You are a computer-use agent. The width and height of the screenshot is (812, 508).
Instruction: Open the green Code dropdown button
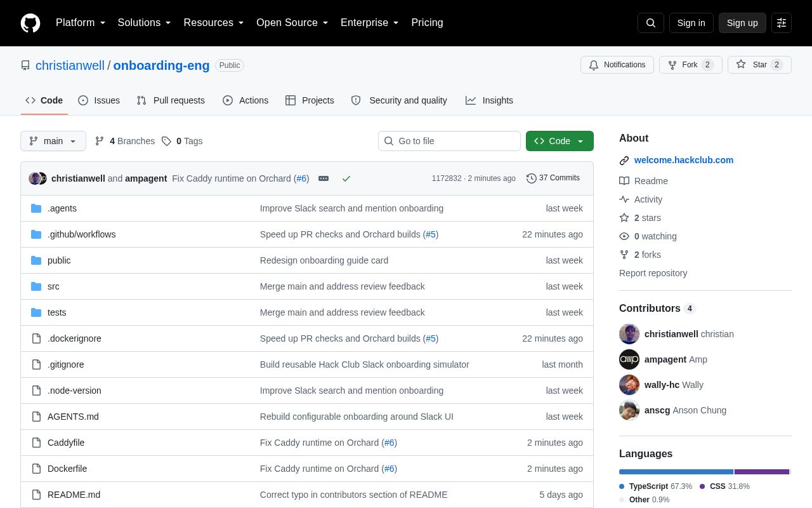(560, 141)
